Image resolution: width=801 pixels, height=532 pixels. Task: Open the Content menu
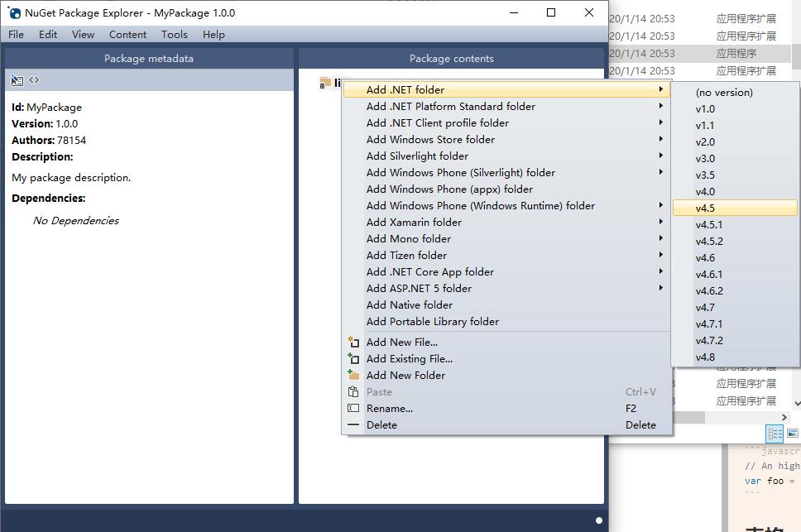click(127, 34)
